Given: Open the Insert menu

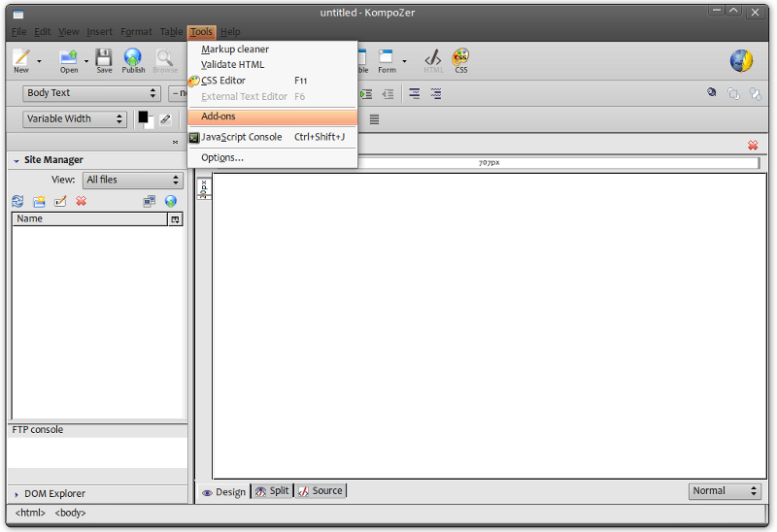Looking at the screenshot, I should 99,32.
